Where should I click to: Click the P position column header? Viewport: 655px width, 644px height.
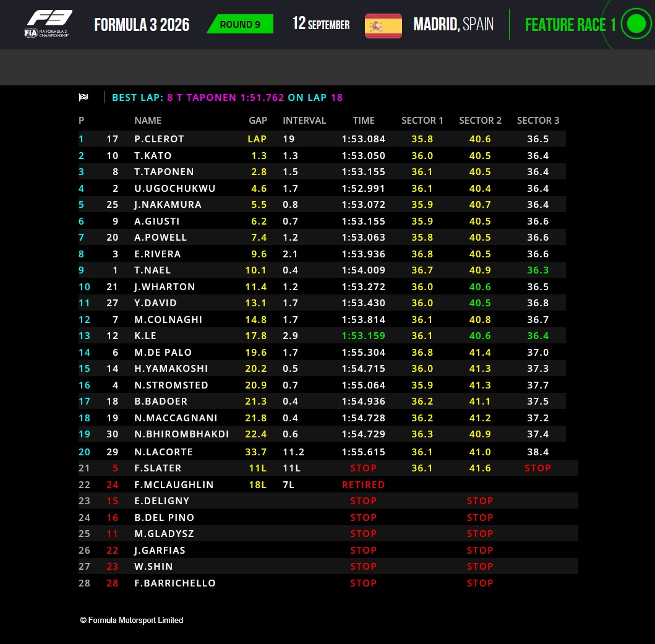click(x=82, y=121)
